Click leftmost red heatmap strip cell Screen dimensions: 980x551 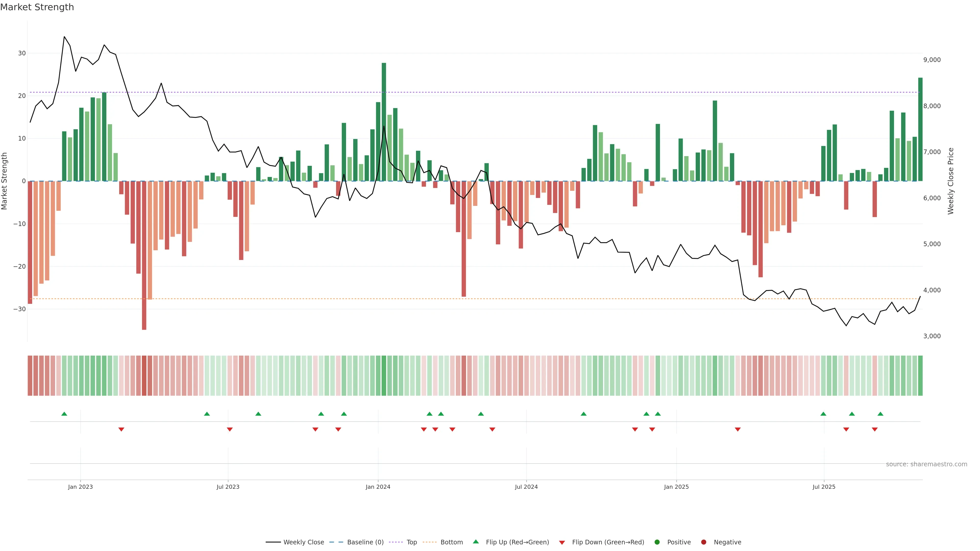click(x=30, y=375)
